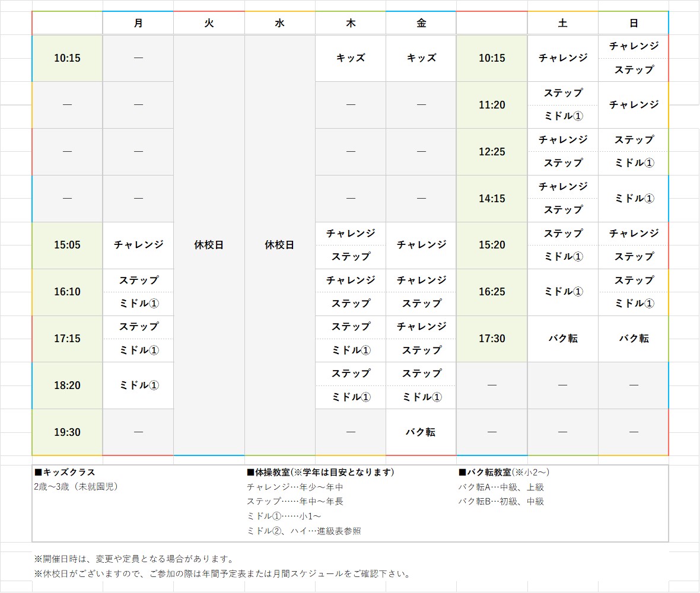Screen dimensions: 700x593
Task: Click the 17:30 weekend time cell
Action: 492,339
